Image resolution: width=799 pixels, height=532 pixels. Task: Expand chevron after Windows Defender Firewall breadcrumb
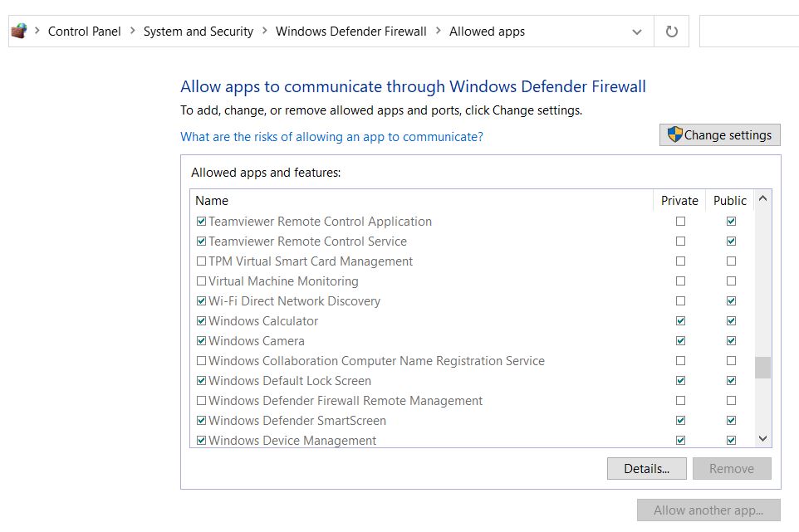pos(439,31)
